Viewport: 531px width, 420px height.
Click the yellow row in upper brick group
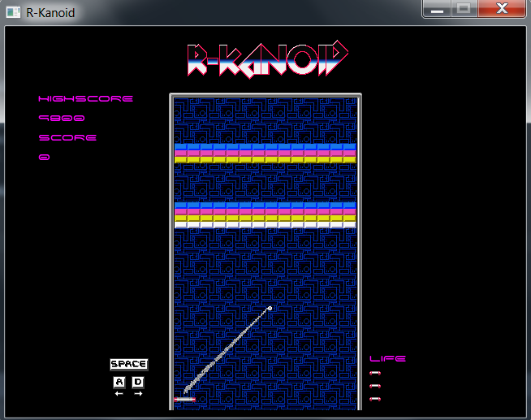click(265, 159)
